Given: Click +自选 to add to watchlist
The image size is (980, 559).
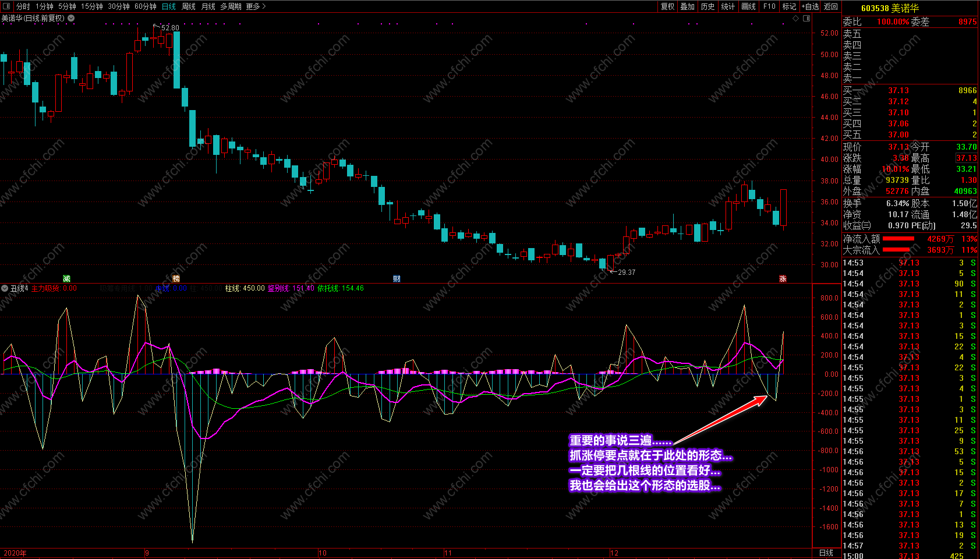Looking at the screenshot, I should point(810,6).
